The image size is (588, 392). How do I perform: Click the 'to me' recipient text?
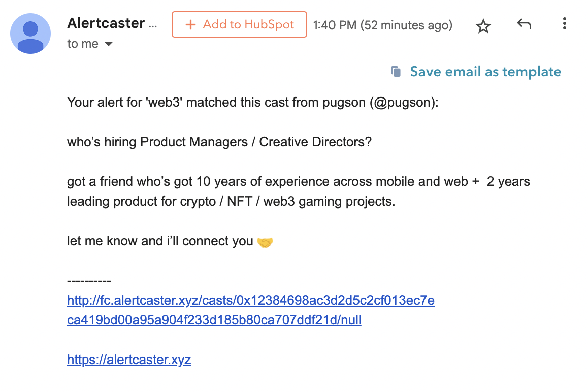click(x=82, y=44)
